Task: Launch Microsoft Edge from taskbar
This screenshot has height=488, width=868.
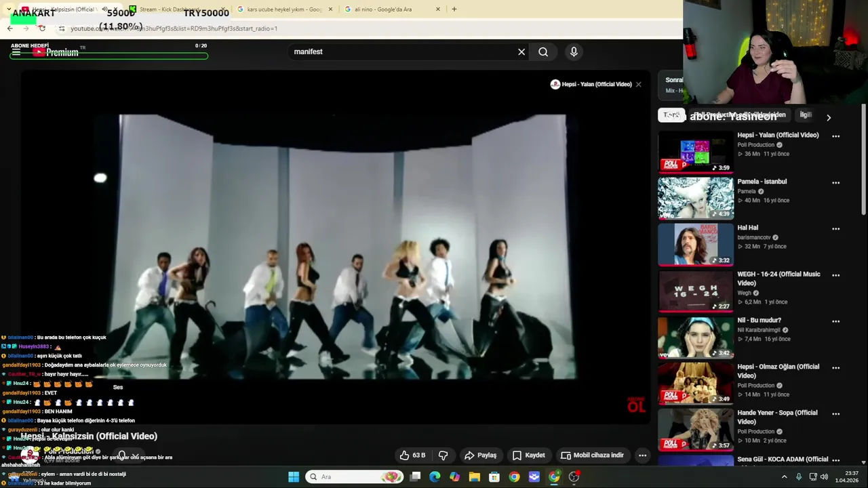Action: [x=435, y=476]
